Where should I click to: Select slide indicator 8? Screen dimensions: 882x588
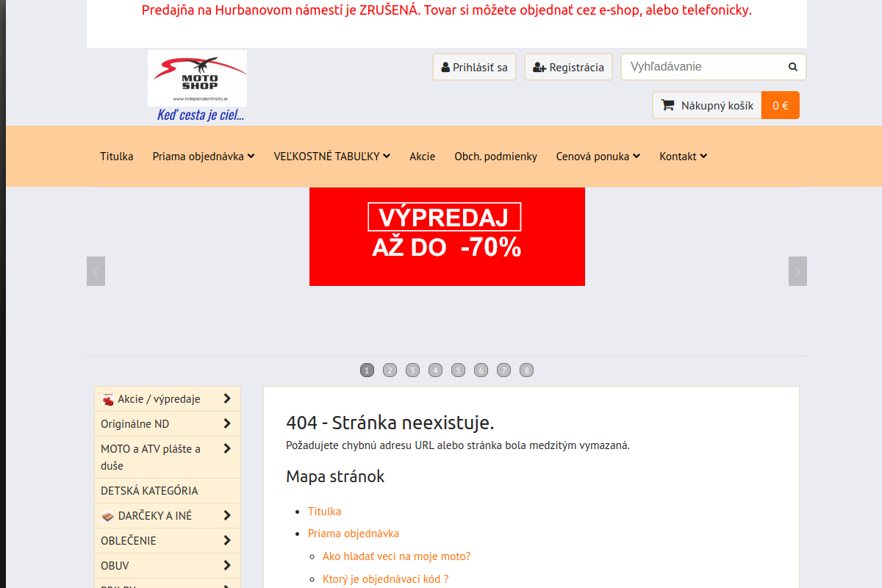point(526,370)
